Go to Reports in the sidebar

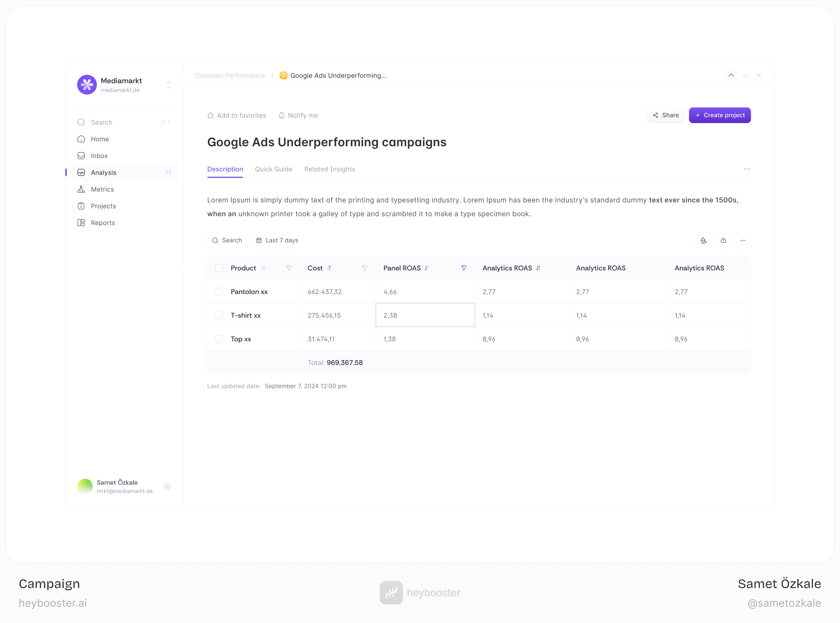point(102,223)
